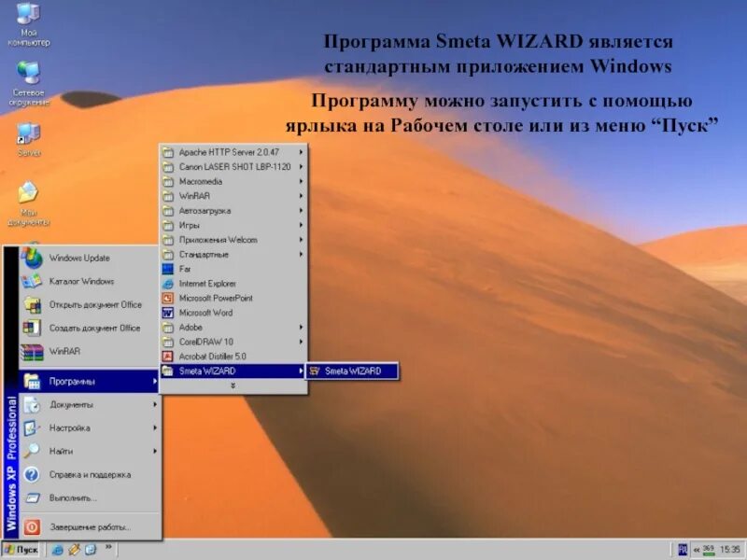Click the second Quick Launch icon

click(x=74, y=550)
